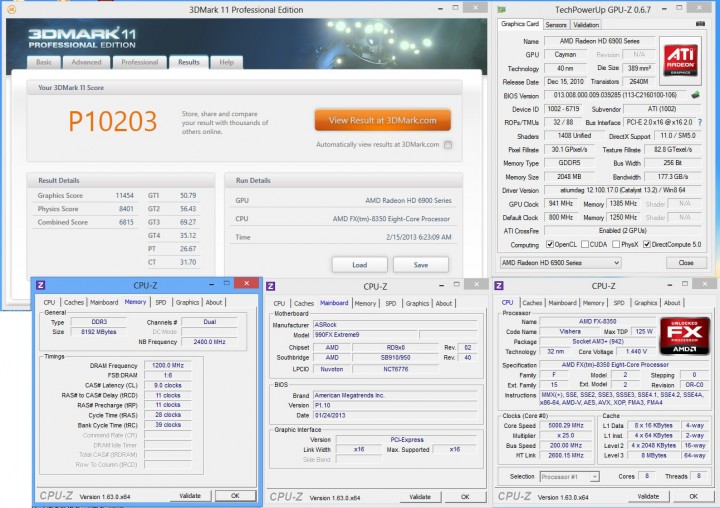Toggle the PhysX checkbox in GPU-Z
Screen dimensions: 720x508
616,244
